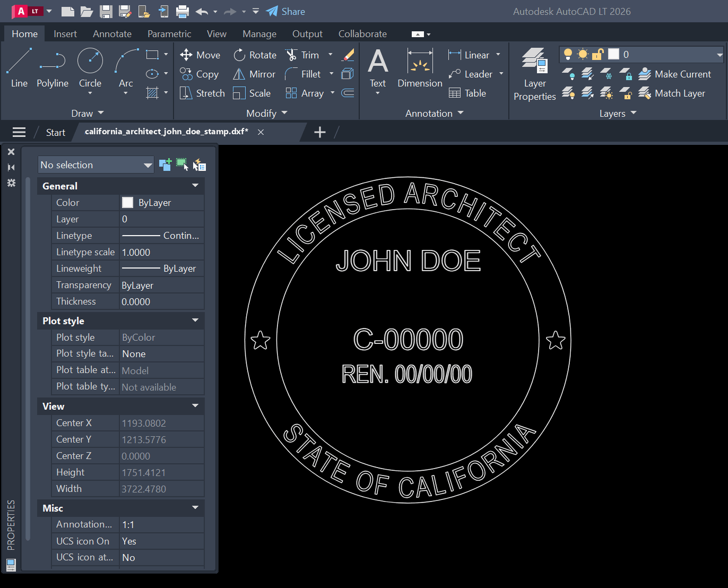The image size is (728, 588).
Task: Select the Circle tool
Action: tap(90, 68)
